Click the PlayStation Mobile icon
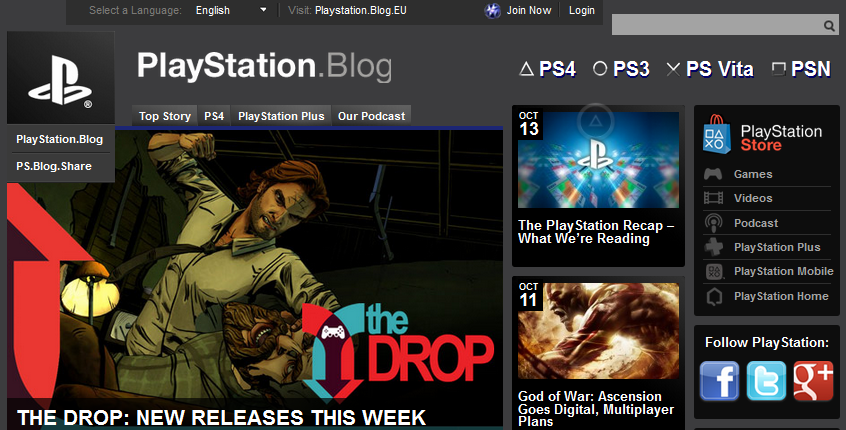This screenshot has width=846, height=430. tap(714, 271)
